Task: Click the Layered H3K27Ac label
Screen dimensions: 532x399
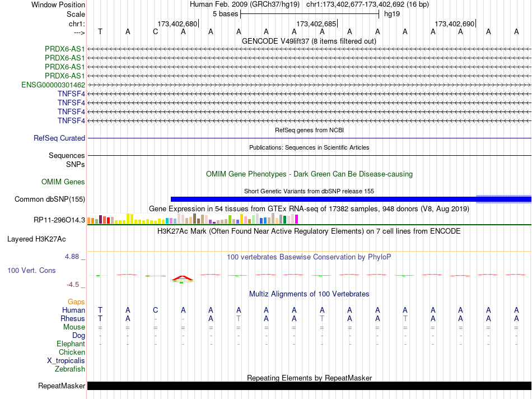Action: [x=36, y=239]
